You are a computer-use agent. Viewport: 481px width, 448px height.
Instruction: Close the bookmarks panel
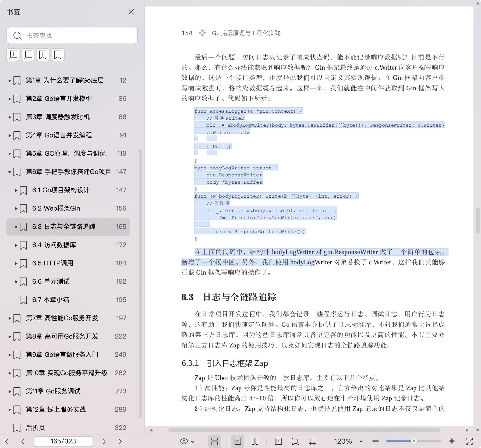[x=131, y=12]
